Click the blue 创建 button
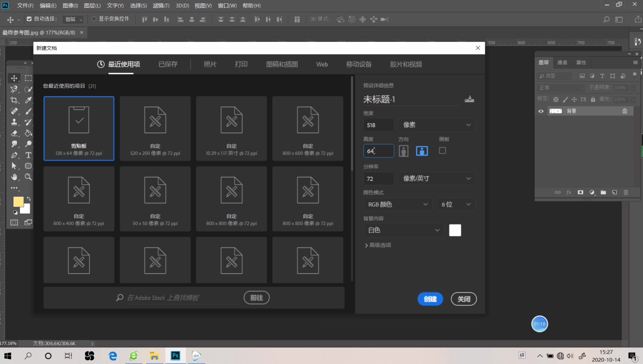This screenshot has height=364, width=643. [x=430, y=299]
